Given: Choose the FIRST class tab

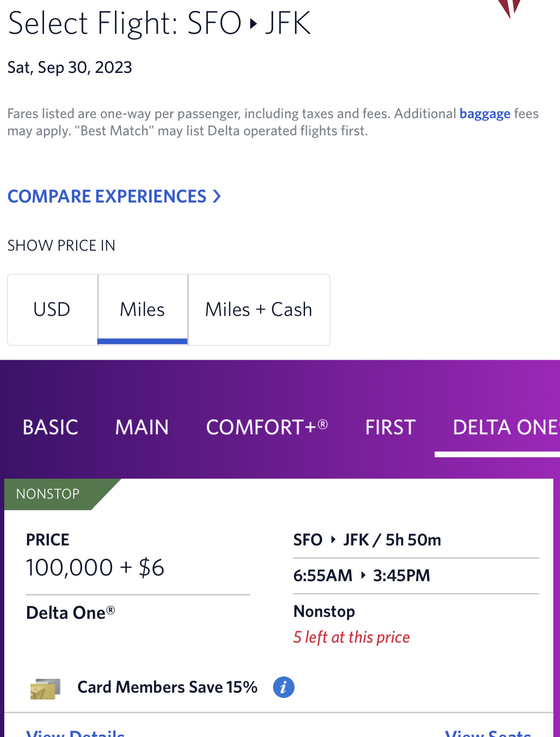Looking at the screenshot, I should (390, 427).
